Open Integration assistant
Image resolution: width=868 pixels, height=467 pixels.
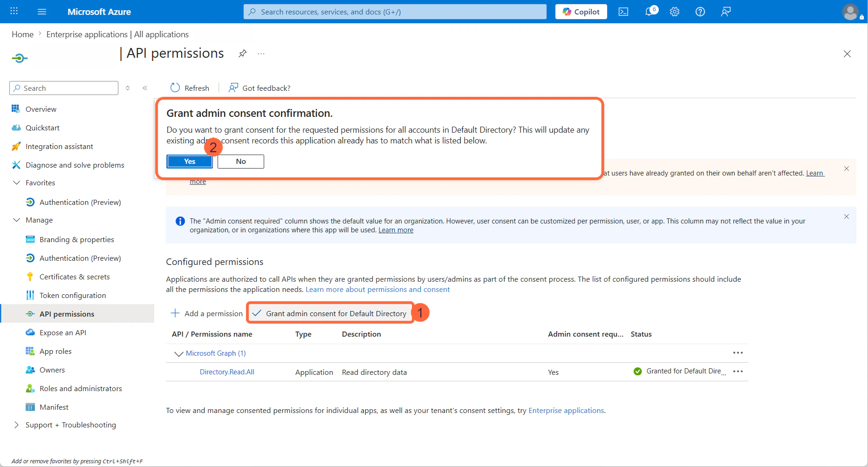click(x=59, y=146)
